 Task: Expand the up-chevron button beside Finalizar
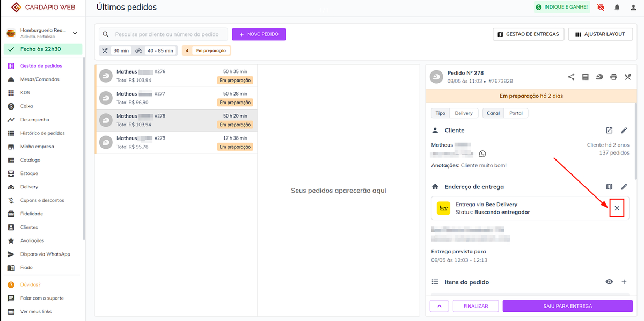coord(439,306)
